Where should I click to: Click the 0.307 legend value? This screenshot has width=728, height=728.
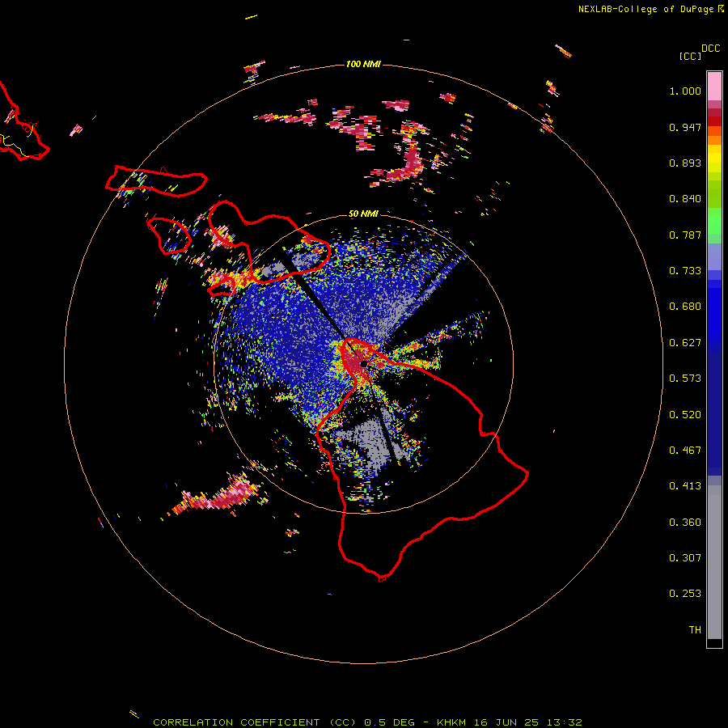tap(685, 558)
